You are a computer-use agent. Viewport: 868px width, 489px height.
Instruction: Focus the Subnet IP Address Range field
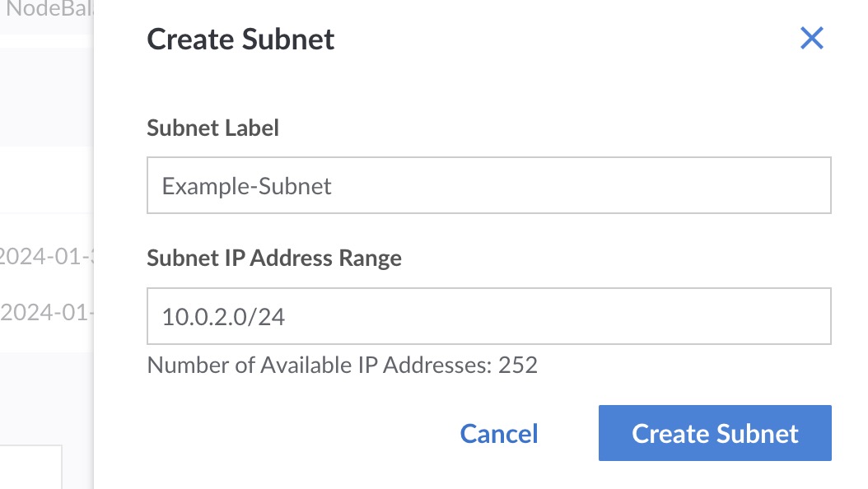[x=488, y=316]
